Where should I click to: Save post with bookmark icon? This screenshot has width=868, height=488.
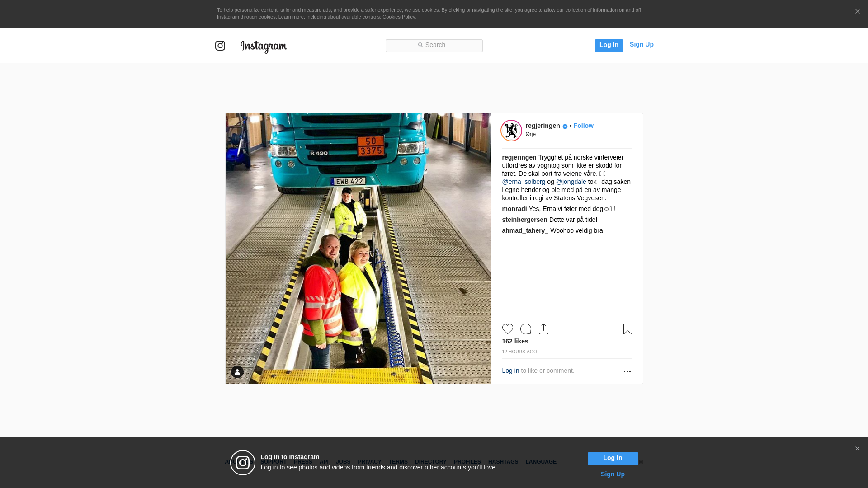(627, 329)
